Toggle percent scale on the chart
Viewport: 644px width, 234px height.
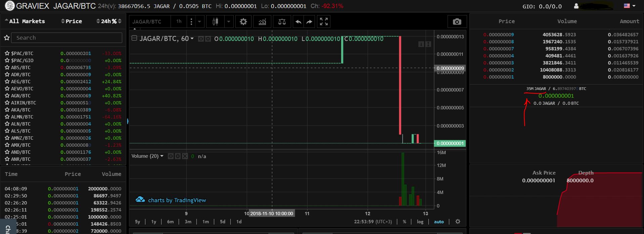[x=405, y=222]
